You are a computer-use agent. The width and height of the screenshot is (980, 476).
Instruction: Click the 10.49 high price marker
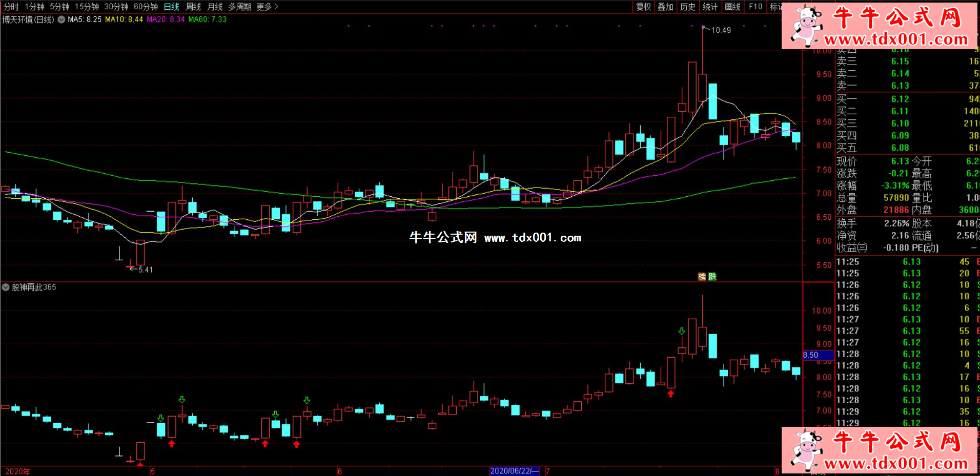(x=721, y=30)
